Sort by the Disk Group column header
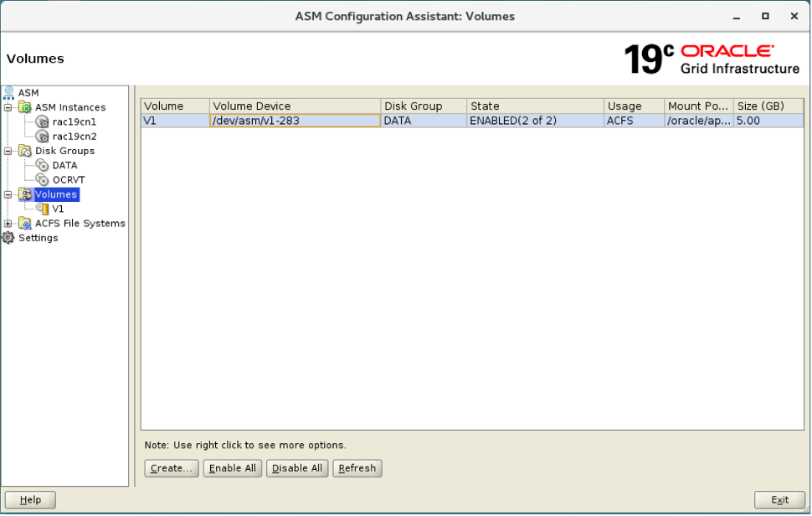812x516 pixels. (424, 106)
